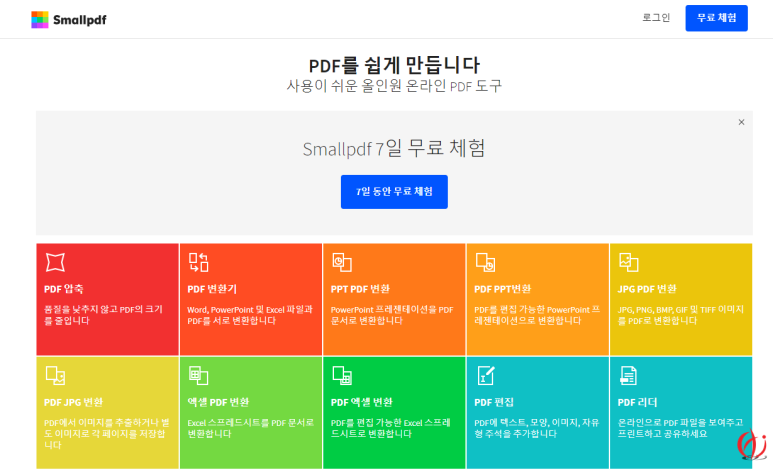Open the PDF 편집 title
773x470 pixels.
point(494,402)
